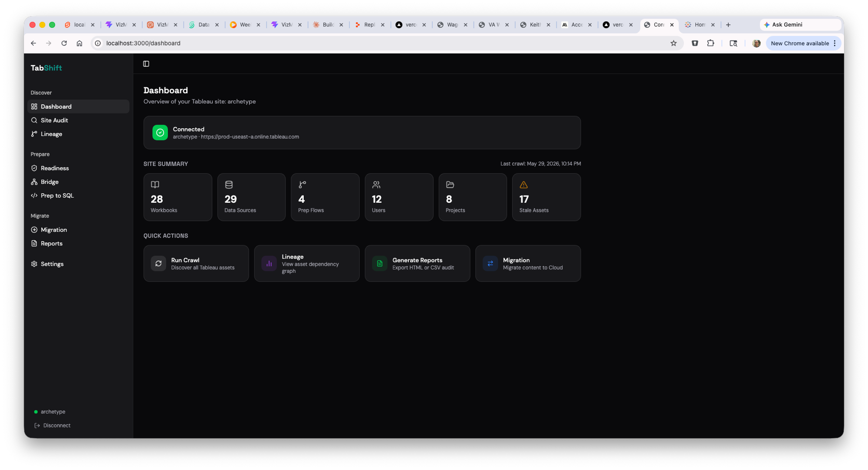Viewport: 868px width, 470px height.
Task: Click the Users people icon
Action: pyautogui.click(x=376, y=185)
